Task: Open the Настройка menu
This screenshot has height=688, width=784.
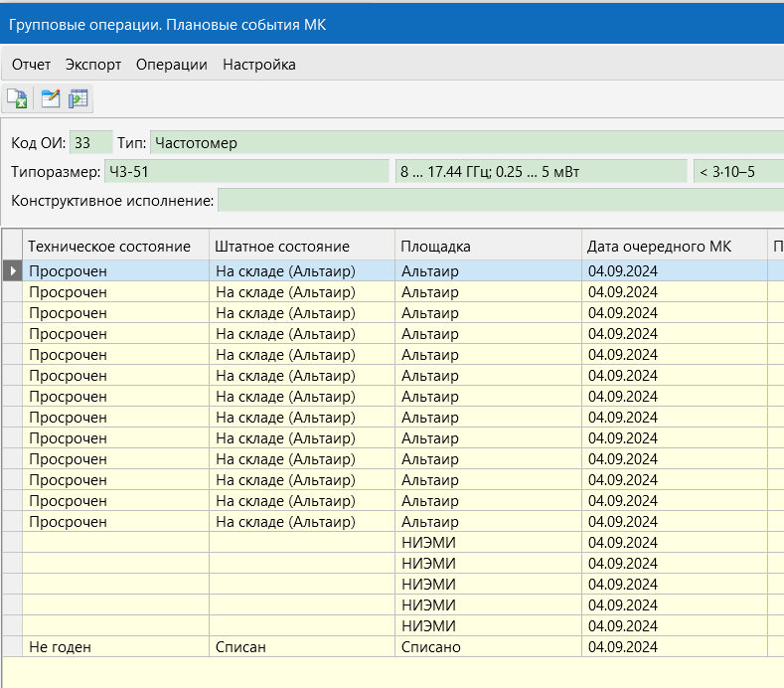Action: click(259, 65)
